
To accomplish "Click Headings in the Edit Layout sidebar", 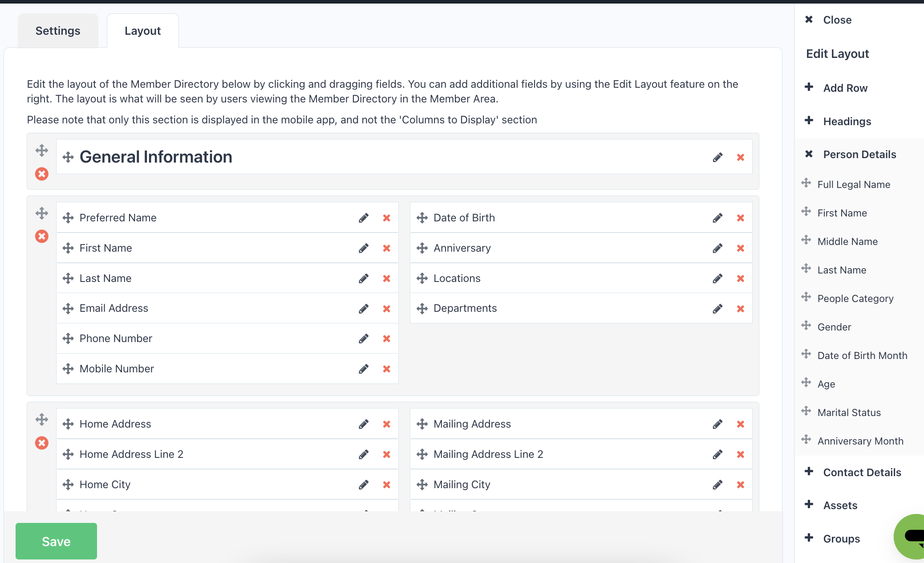I will tap(847, 121).
